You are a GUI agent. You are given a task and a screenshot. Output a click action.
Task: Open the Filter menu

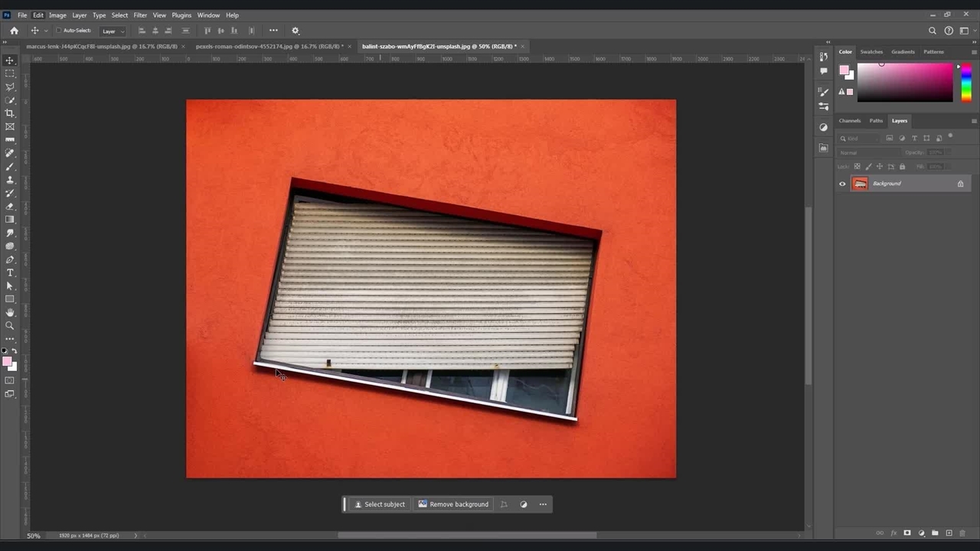[x=140, y=15]
